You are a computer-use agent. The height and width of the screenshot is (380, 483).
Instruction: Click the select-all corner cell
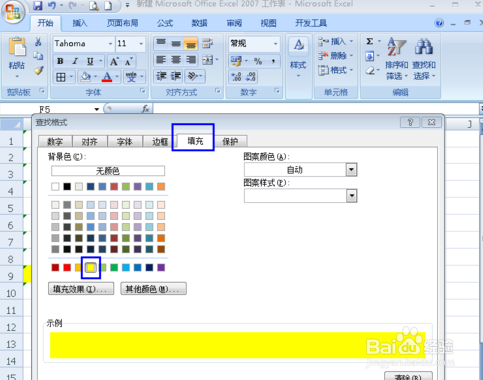click(x=11, y=125)
